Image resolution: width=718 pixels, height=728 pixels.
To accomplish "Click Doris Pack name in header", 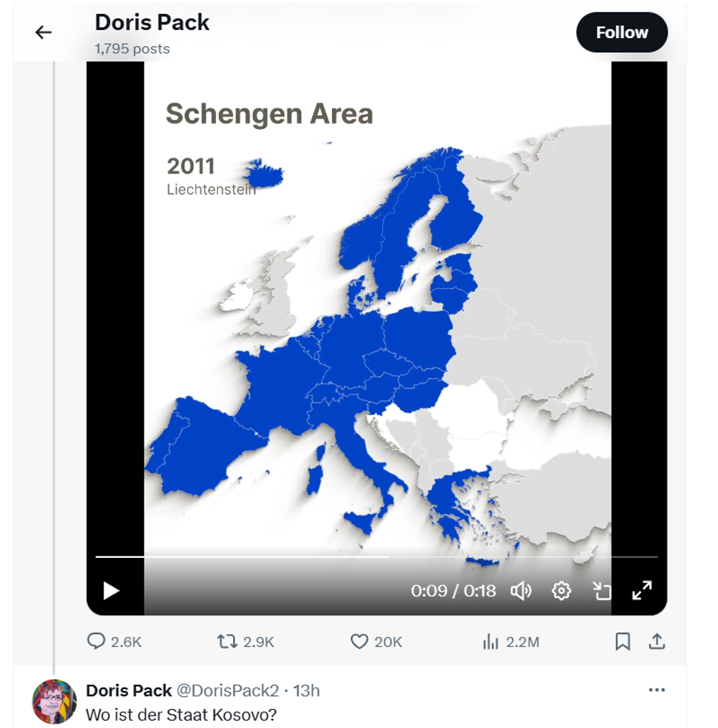I will point(152,23).
